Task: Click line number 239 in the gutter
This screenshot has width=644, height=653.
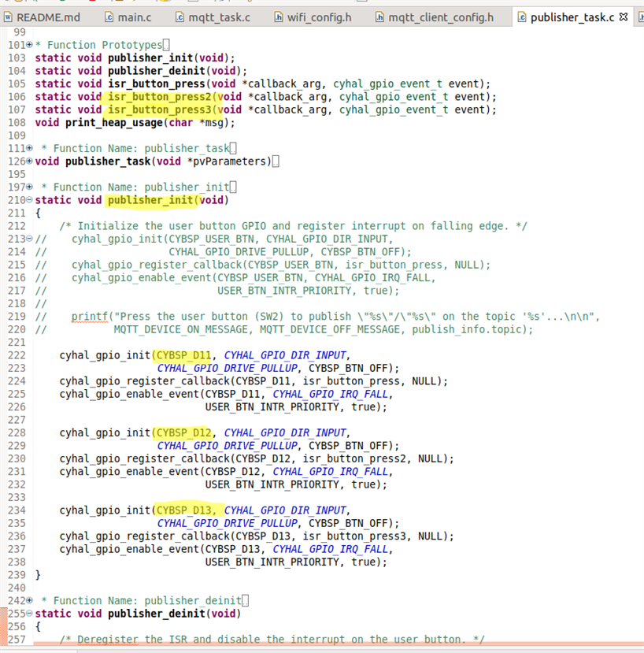Action: (x=17, y=575)
